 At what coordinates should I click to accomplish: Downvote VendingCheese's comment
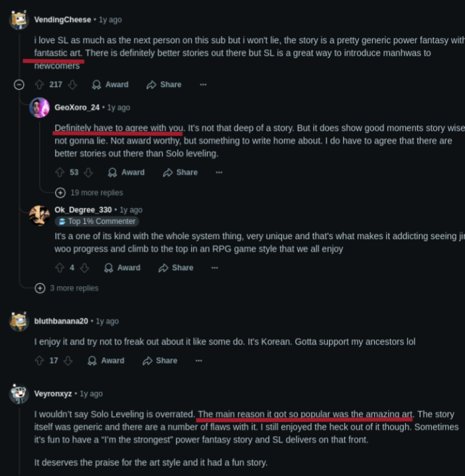[72, 84]
